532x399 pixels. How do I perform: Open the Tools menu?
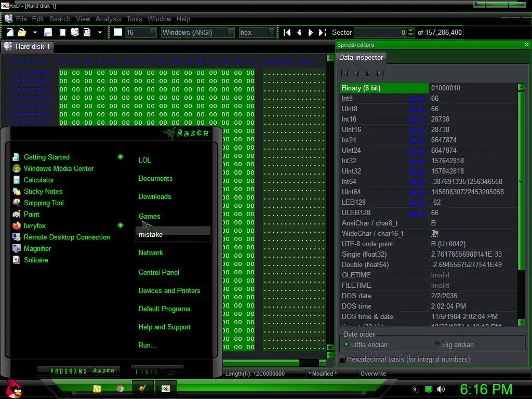pos(135,19)
